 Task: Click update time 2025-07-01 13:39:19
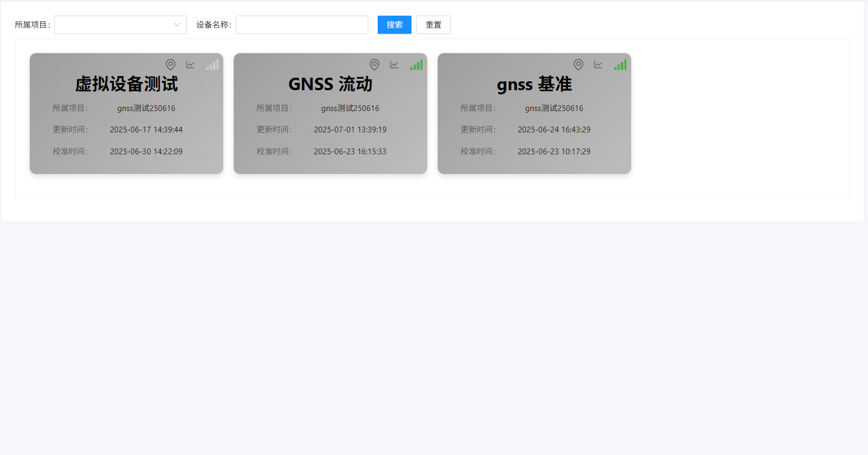(x=350, y=130)
